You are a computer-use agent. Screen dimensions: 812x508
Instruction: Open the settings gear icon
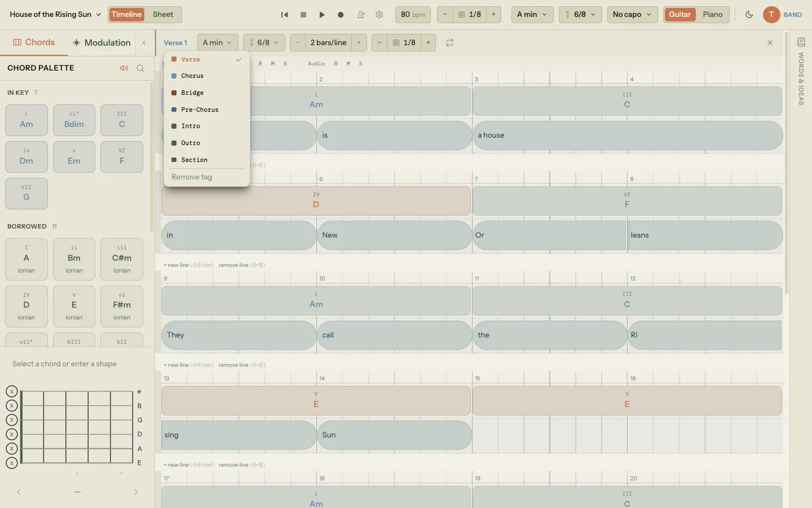coord(379,15)
